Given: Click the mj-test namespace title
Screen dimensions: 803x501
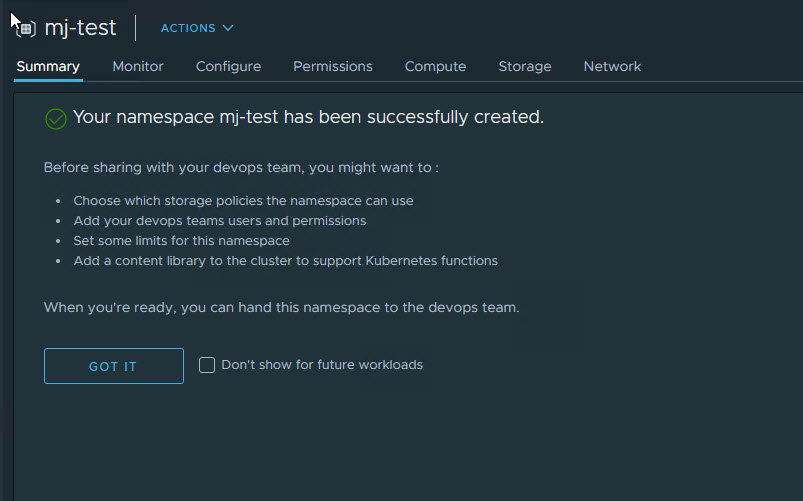Looking at the screenshot, I should [80, 28].
